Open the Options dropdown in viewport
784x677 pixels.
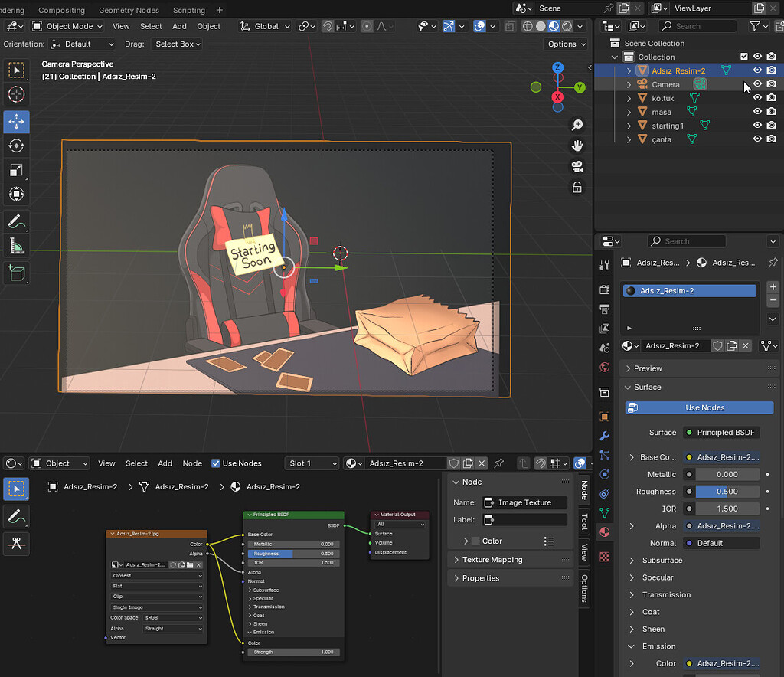[x=567, y=44]
